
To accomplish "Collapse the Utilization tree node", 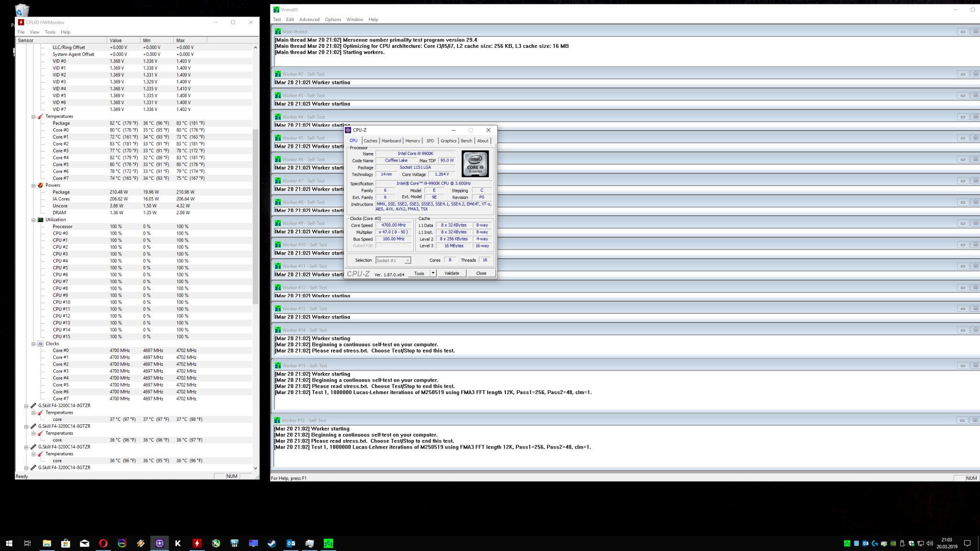I will click(x=33, y=220).
